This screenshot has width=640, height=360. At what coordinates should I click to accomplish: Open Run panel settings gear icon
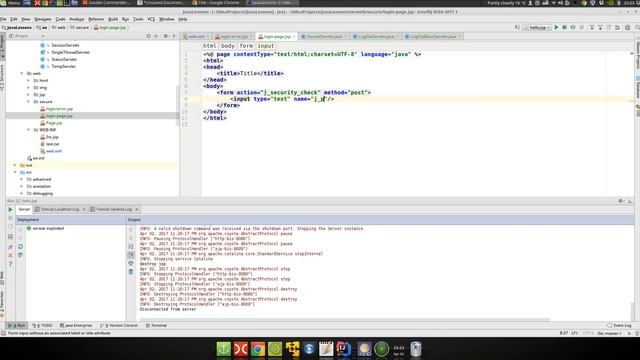pos(621,201)
